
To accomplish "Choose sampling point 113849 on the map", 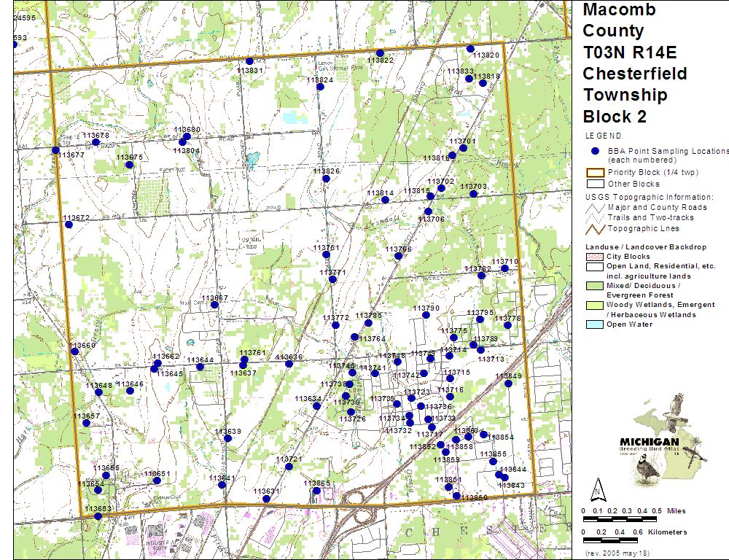I will pos(508,384).
